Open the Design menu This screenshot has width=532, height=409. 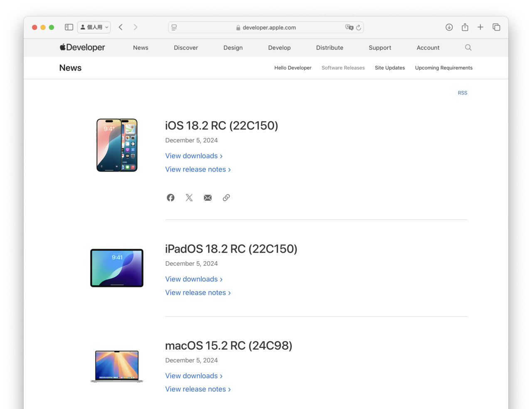tap(233, 48)
